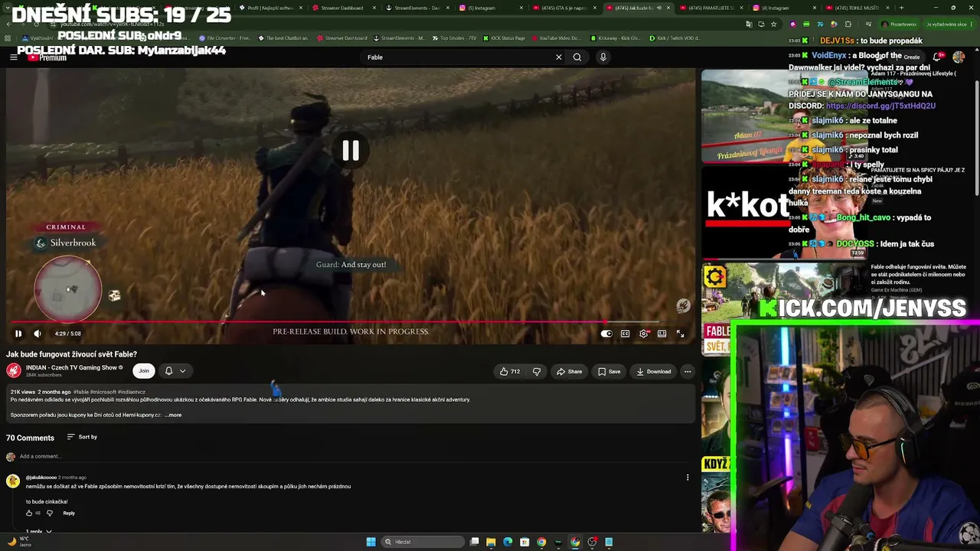Like the video with 712 likes

pos(510,372)
